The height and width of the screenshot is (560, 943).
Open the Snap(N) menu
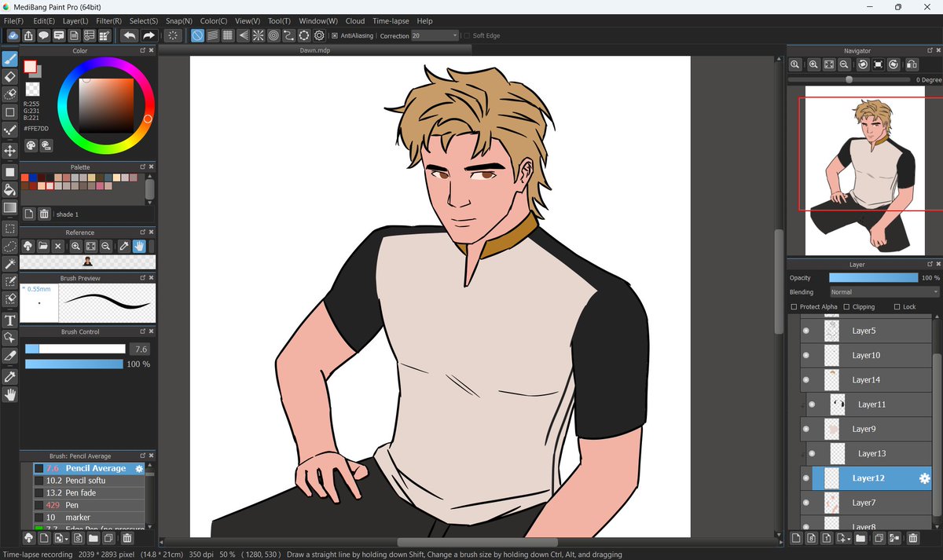click(178, 21)
